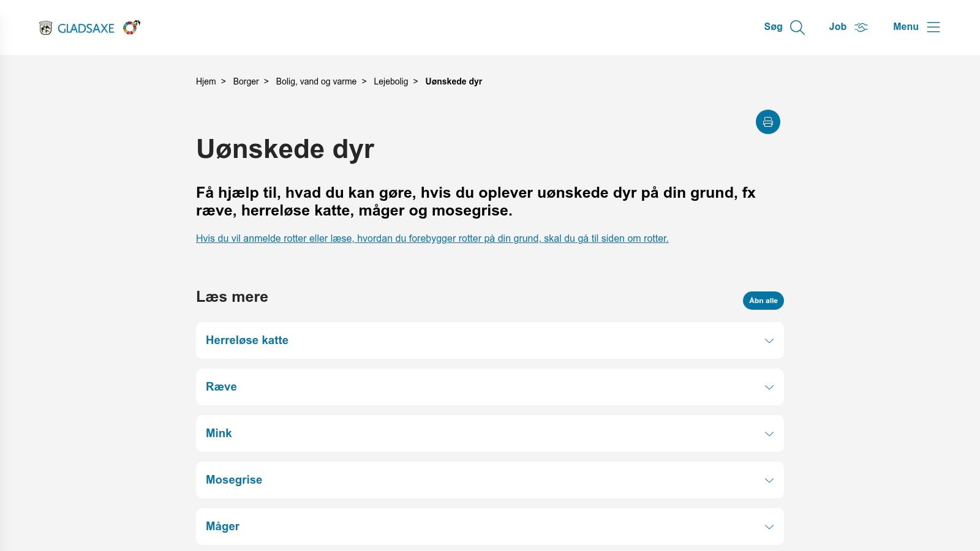The height and width of the screenshot is (551, 980).
Task: Click chevron on the Måger row
Action: pos(769,527)
